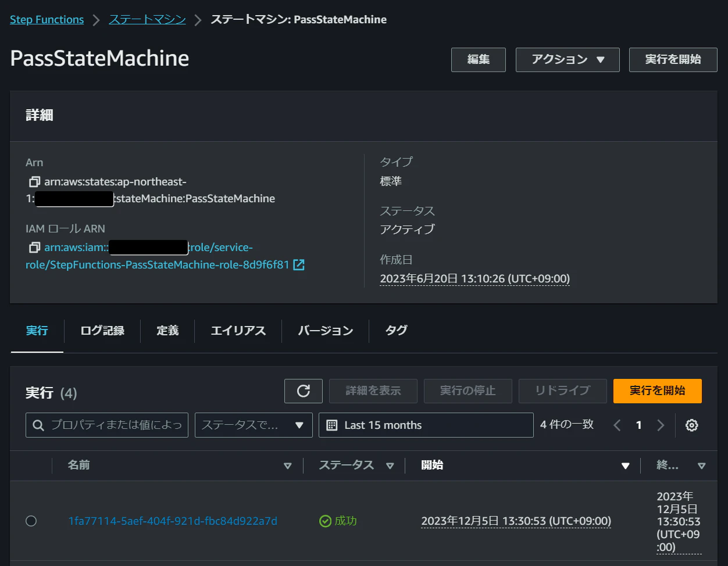Sort by 名前 column arrow
Image resolution: width=728 pixels, height=566 pixels.
(287, 465)
